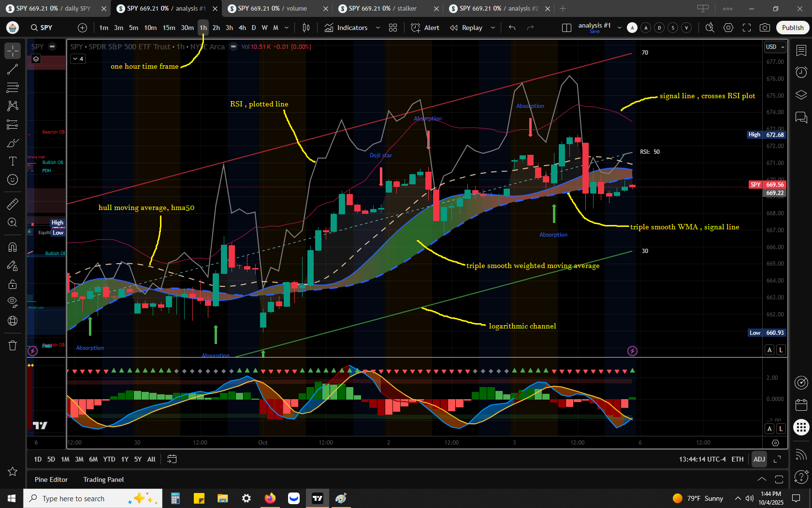Screen dimensions: 812x508
Task: Select the YTD date range
Action: click(109, 459)
